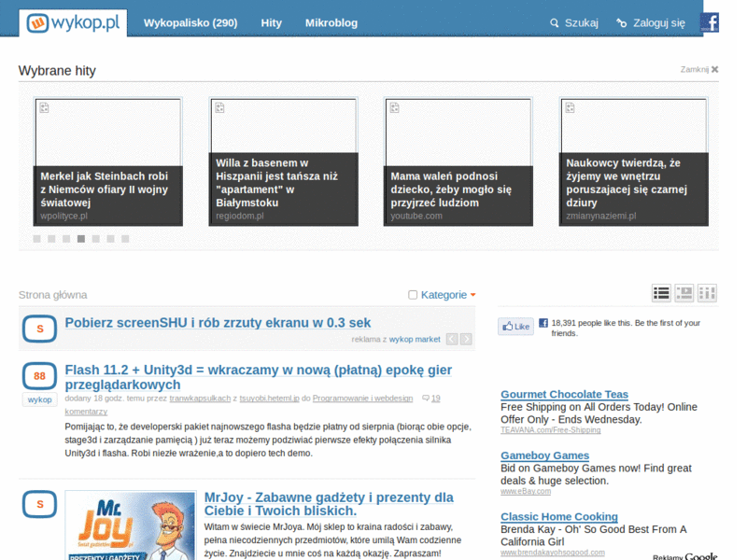Click the Mr. Joy ad thumbnail image
This screenshot has width=747, height=560.
click(130, 525)
